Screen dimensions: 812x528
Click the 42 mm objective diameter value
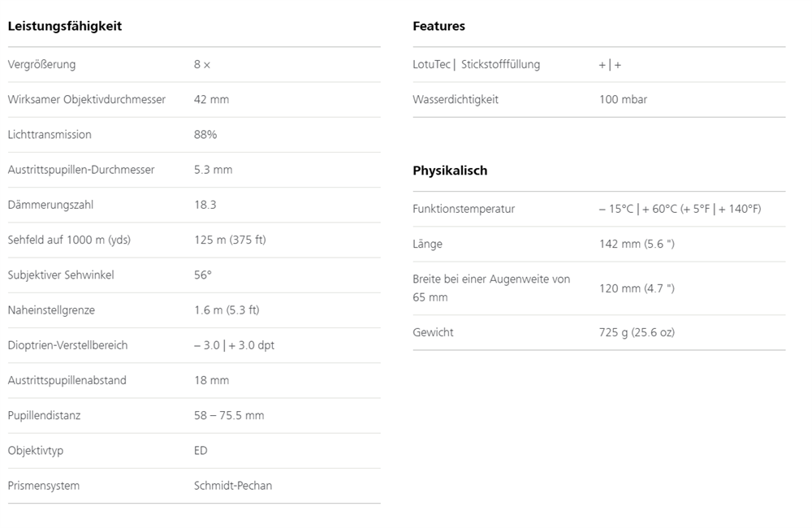click(211, 99)
